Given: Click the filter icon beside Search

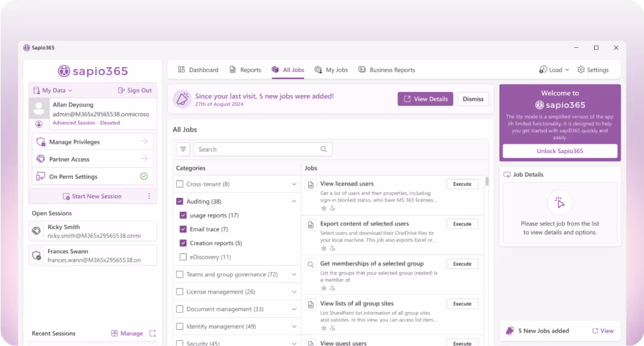Looking at the screenshot, I should (183, 149).
